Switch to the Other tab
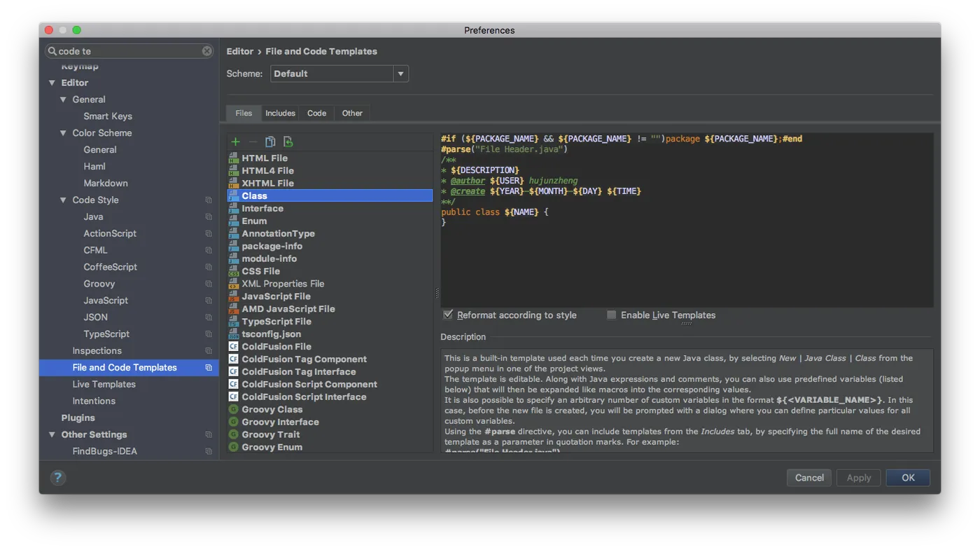The width and height of the screenshot is (980, 550). 352,113
